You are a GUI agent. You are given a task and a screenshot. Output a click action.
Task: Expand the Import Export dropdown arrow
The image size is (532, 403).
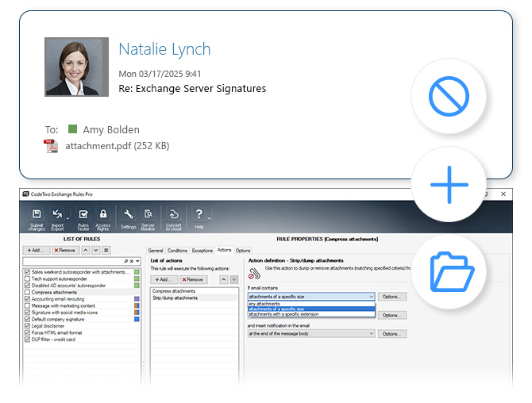coord(67,219)
